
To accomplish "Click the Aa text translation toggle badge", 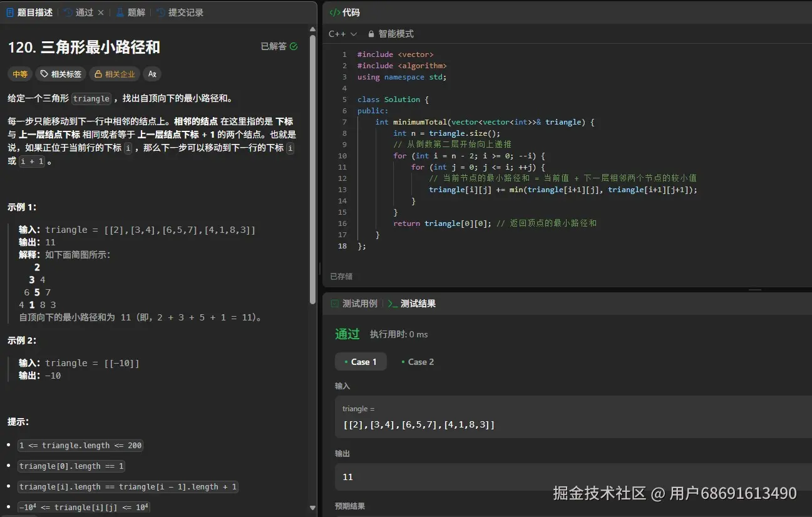I will tap(151, 74).
